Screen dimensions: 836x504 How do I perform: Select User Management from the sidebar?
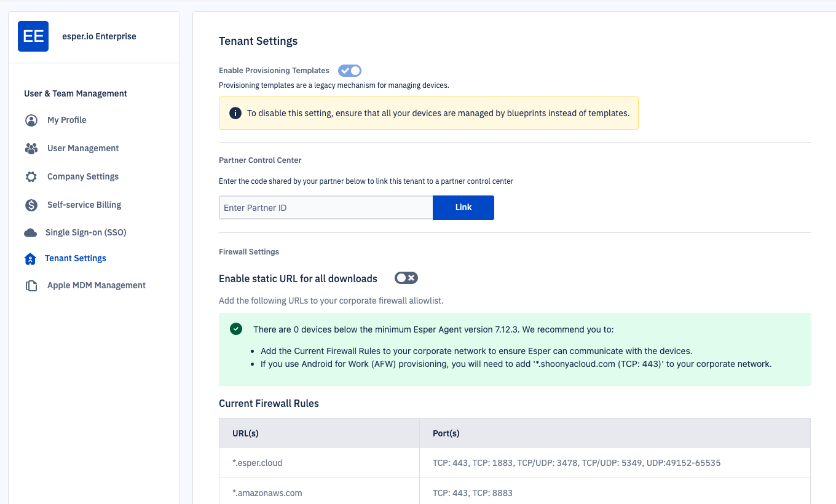click(x=82, y=148)
